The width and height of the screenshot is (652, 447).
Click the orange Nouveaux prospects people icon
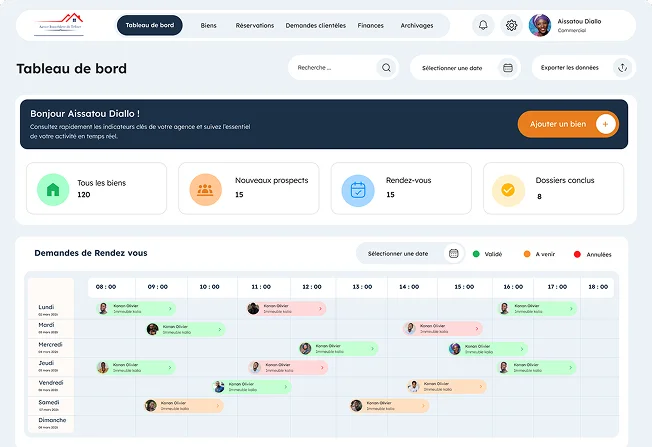(205, 188)
